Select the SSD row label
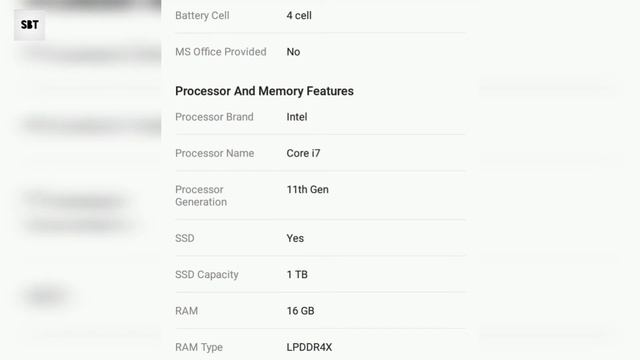This screenshot has height=360, width=640. (x=184, y=238)
